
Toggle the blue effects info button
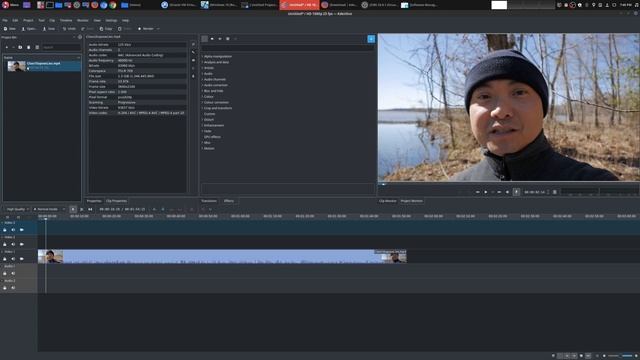click(x=371, y=39)
